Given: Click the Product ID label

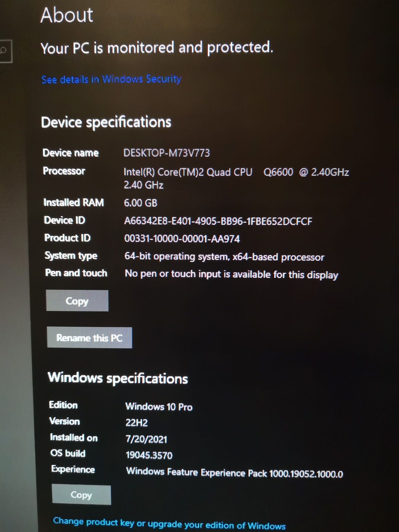Looking at the screenshot, I should 67,238.
